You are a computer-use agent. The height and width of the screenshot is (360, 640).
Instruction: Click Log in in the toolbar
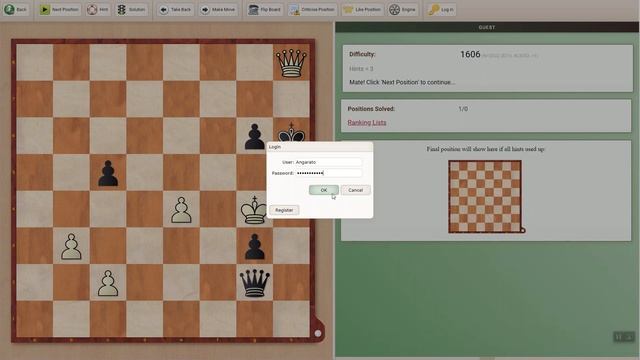coord(441,9)
